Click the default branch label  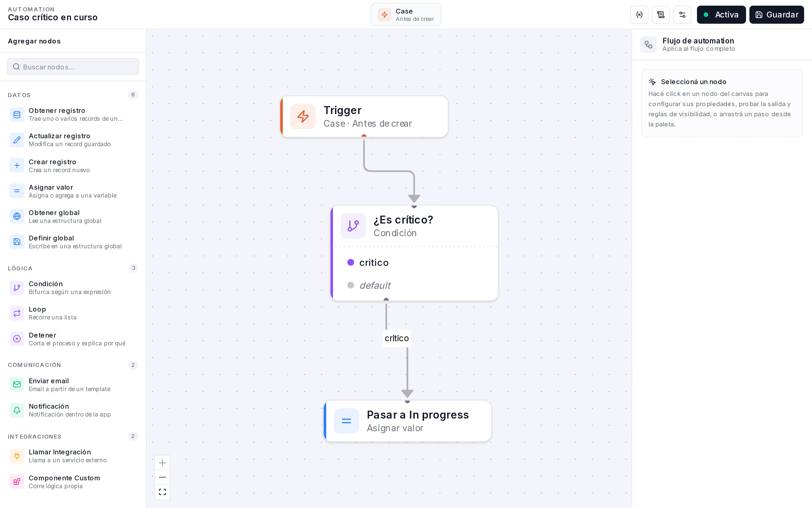tap(375, 286)
